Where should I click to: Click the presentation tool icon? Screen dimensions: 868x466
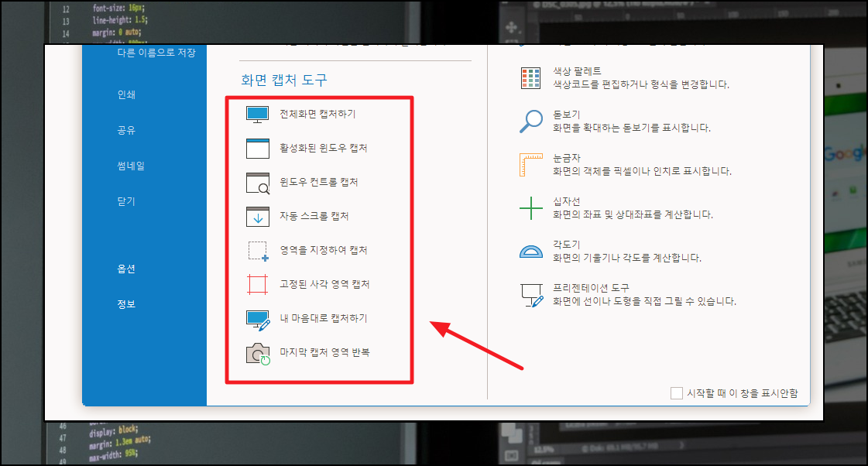coord(532,295)
